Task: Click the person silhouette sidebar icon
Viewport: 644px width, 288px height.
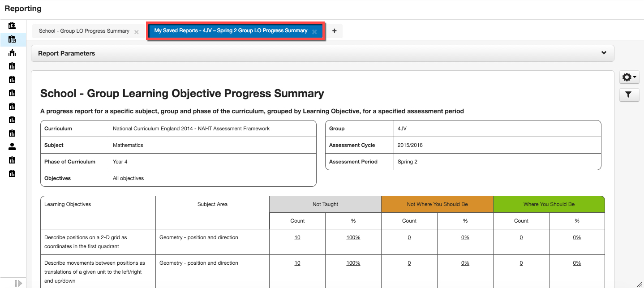Action: (x=12, y=146)
